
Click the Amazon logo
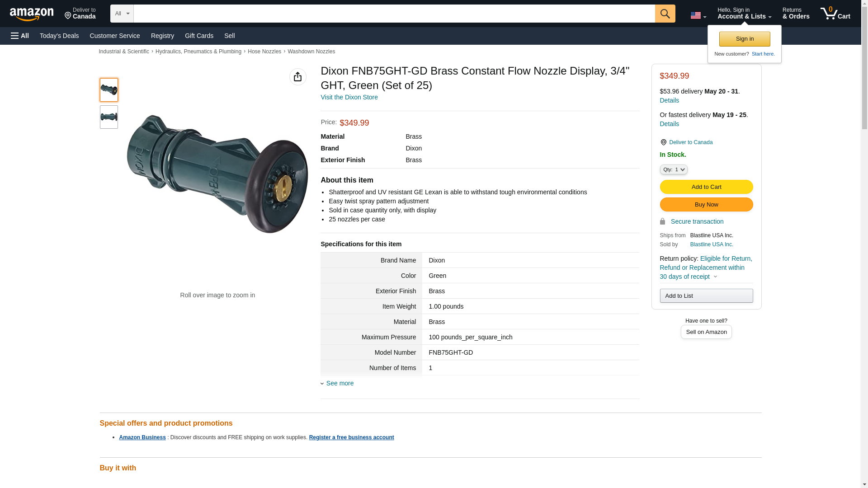point(32,14)
